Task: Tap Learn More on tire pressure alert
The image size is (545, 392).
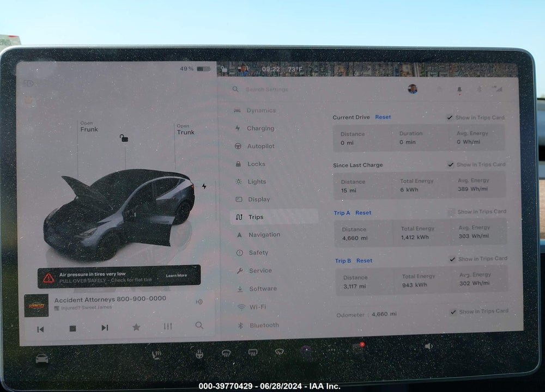Action: pos(176,275)
